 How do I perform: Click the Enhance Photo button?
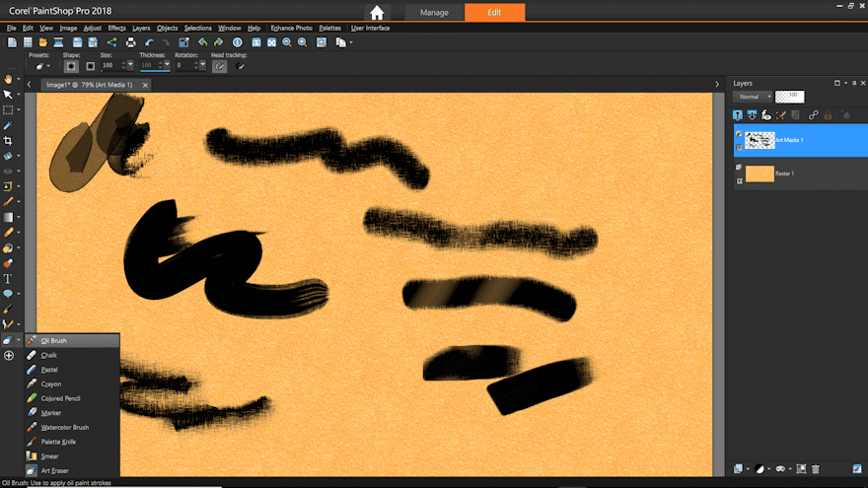point(290,28)
